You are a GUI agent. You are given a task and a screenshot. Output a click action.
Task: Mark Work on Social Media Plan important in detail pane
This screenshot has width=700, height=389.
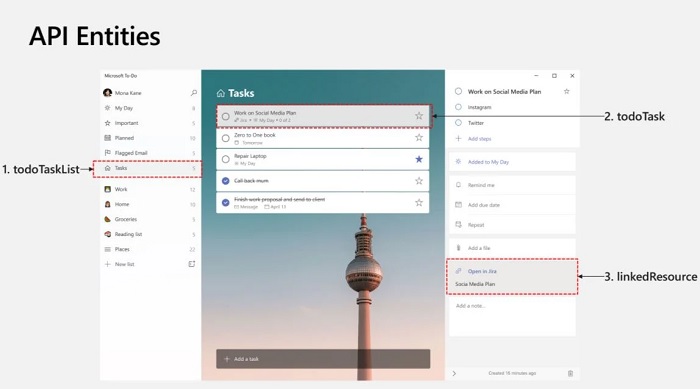567,92
